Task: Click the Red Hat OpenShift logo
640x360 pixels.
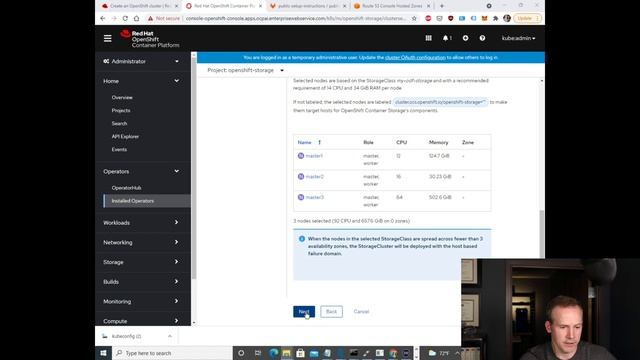Action: pyautogui.click(x=150, y=39)
